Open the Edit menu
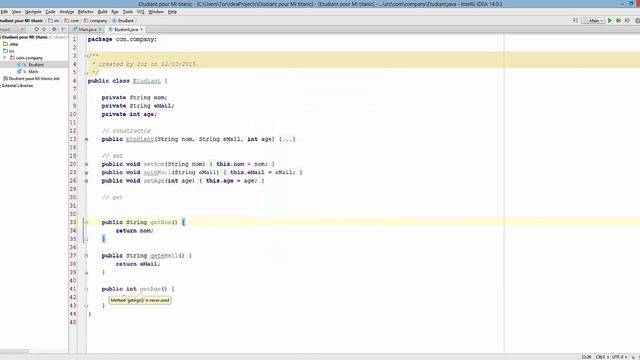The width and height of the screenshot is (640, 360). (x=4, y=12)
